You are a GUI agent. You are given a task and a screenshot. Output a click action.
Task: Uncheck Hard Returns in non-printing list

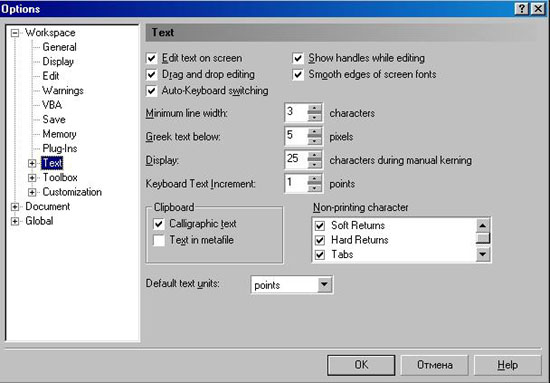pyautogui.click(x=320, y=240)
